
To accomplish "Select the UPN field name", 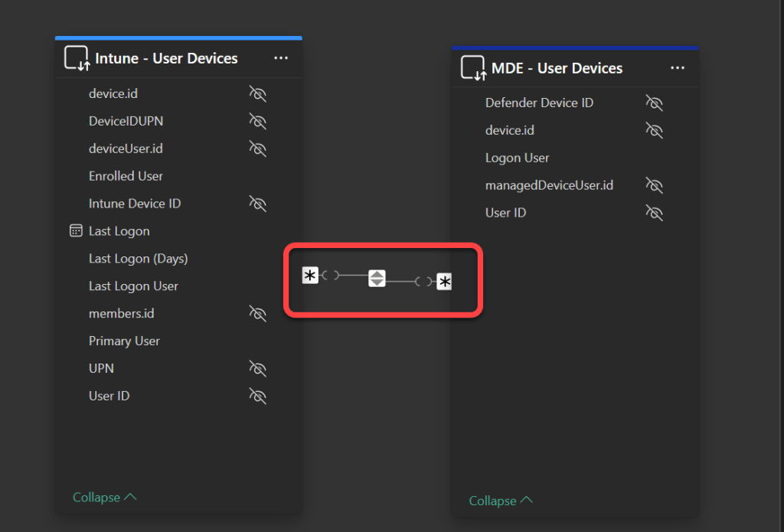I will pos(102,368).
